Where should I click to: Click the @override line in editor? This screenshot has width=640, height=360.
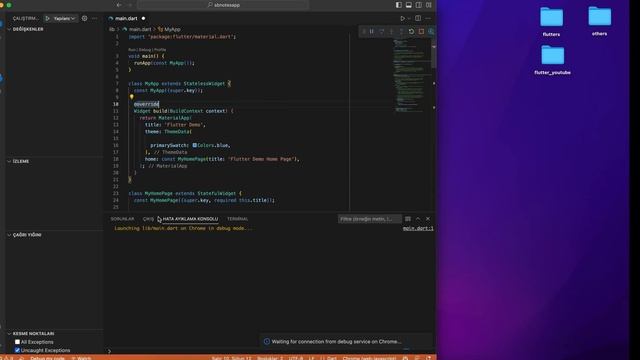pyautogui.click(x=146, y=104)
